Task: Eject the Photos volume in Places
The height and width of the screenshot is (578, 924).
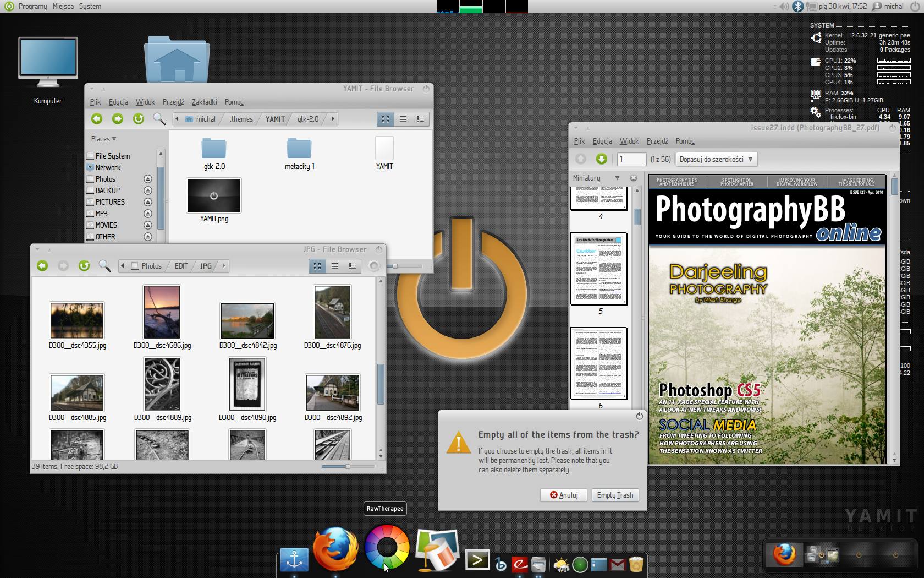Action: pos(147,179)
